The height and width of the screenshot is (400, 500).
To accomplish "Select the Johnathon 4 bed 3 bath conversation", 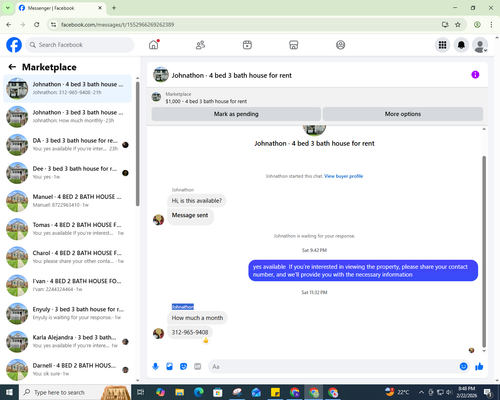I will click(67, 89).
